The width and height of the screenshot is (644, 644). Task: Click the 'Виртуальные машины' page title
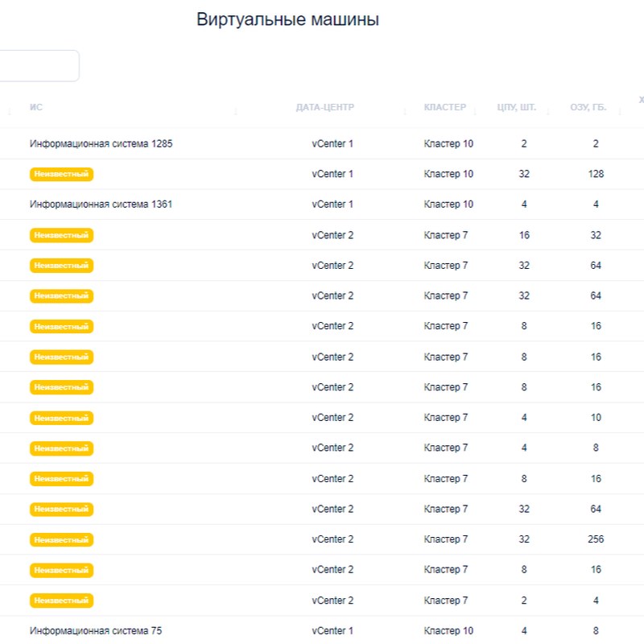pos(287,19)
